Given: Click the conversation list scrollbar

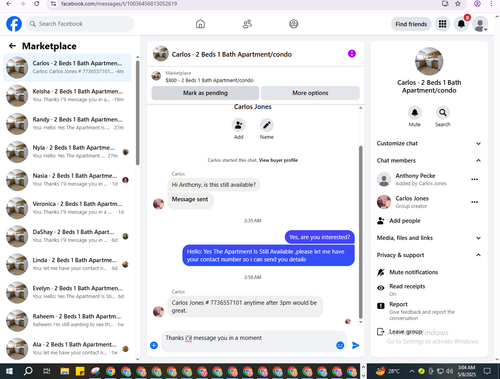Looking at the screenshot, I should click(x=138, y=112).
